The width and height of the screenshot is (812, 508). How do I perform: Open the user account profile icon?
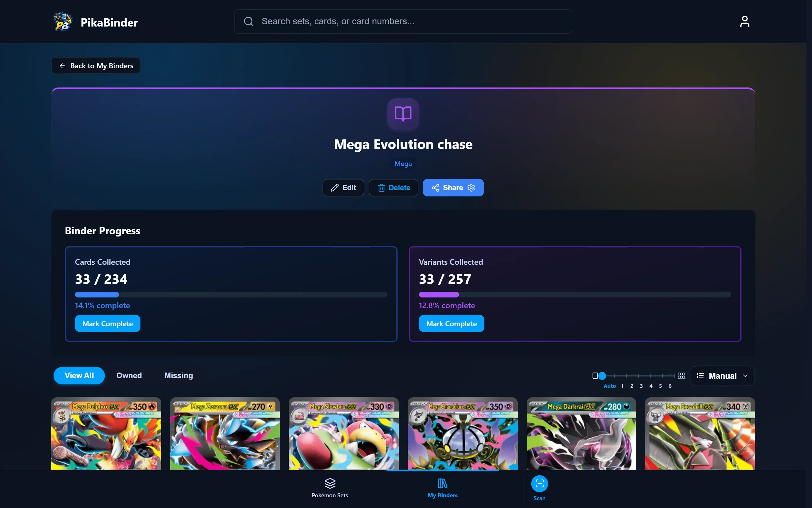[745, 21]
